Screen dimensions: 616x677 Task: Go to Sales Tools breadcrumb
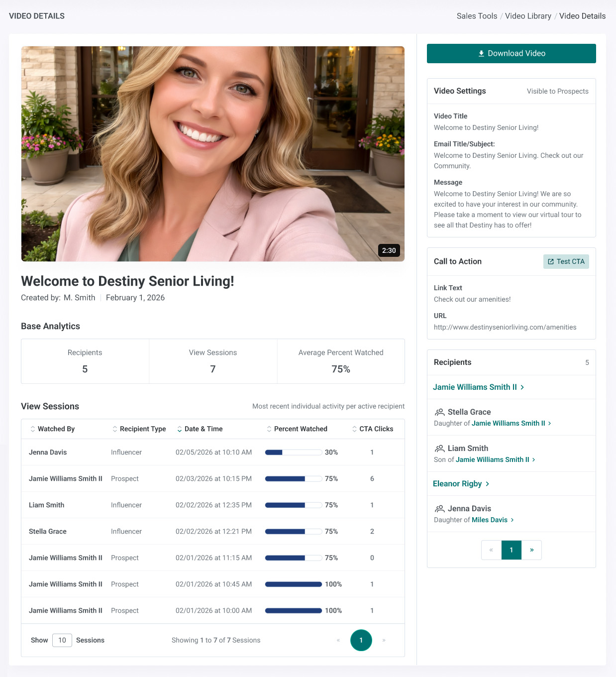click(x=477, y=16)
